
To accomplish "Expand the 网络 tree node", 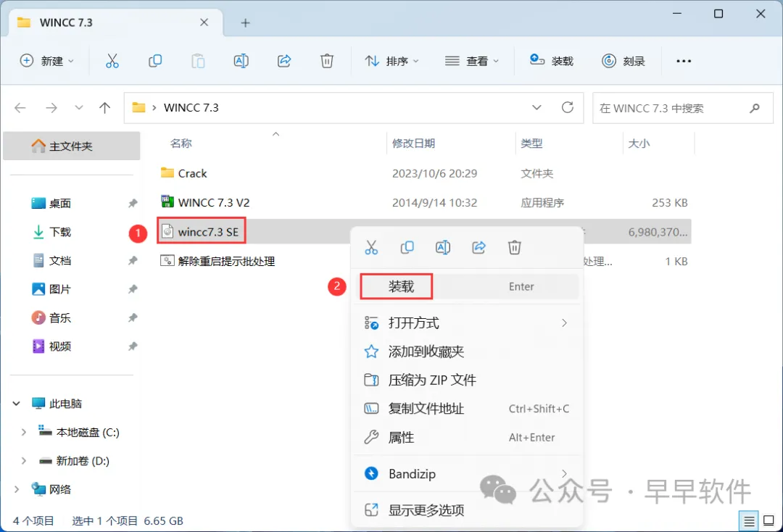I will pos(17,489).
